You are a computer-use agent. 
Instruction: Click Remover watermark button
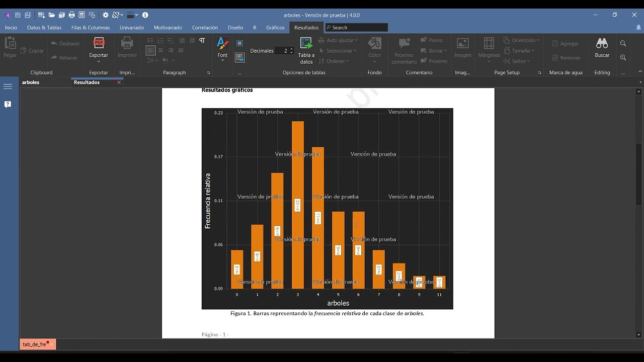566,58
